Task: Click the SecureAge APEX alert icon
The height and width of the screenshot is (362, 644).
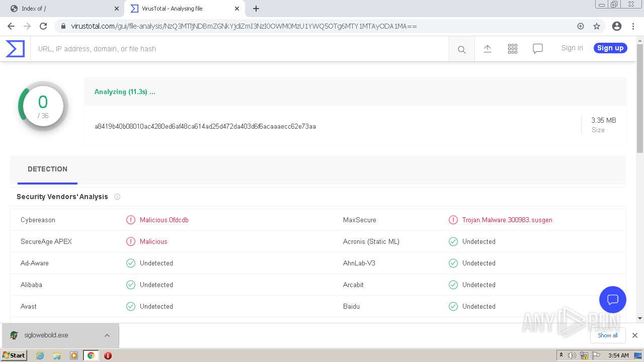Action: pyautogui.click(x=131, y=241)
